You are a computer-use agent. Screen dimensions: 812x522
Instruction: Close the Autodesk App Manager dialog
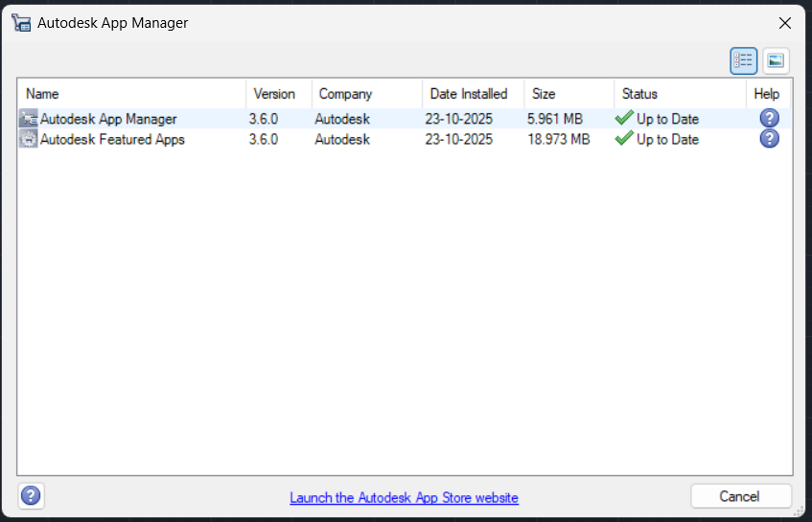pyautogui.click(x=784, y=23)
